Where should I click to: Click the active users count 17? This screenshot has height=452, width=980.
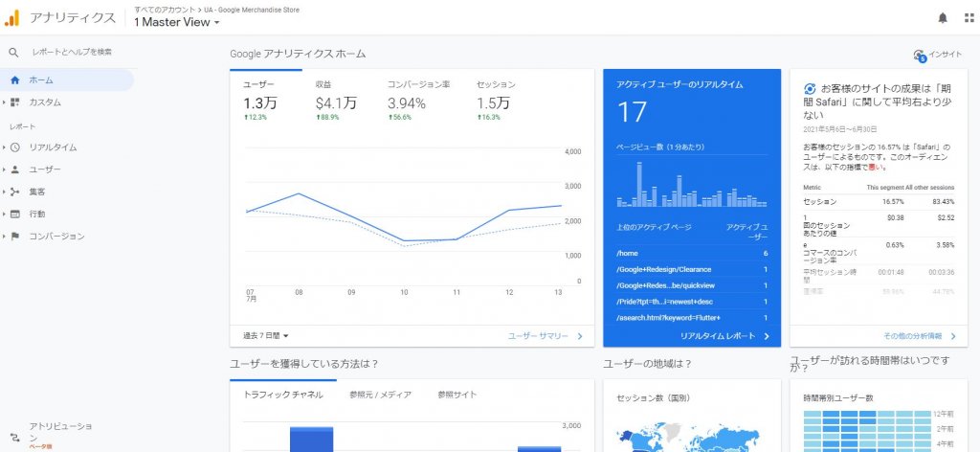[632, 113]
